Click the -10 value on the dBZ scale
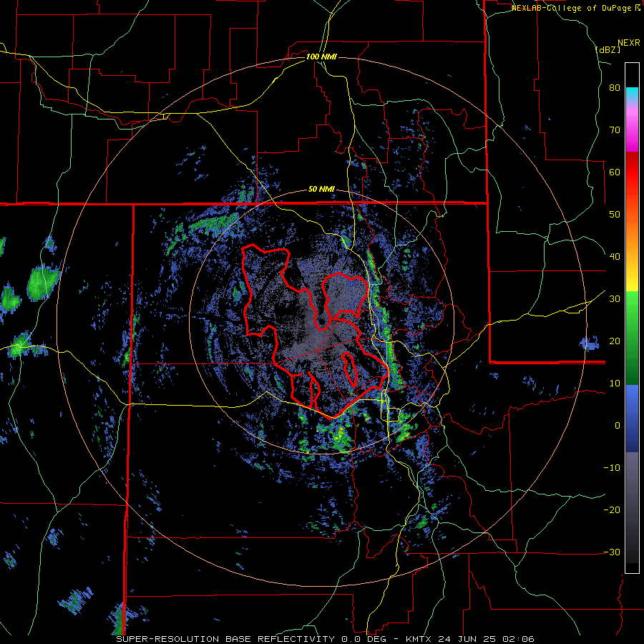Screen dimensions: 644x644 [612, 468]
